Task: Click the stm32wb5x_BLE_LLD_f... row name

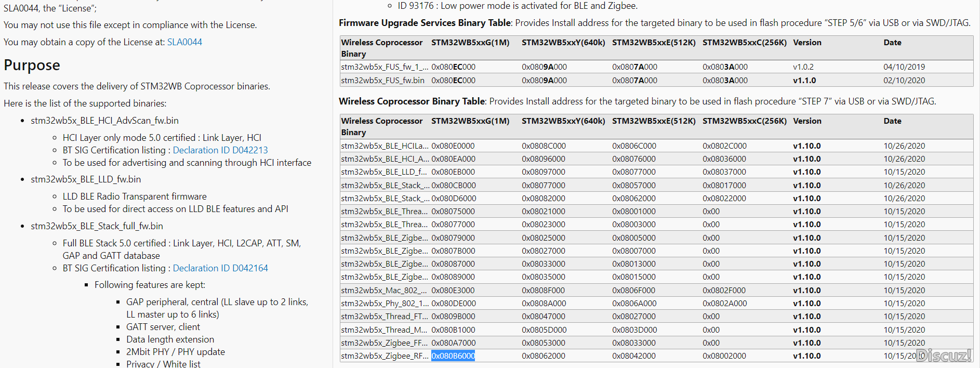Action: point(384,172)
